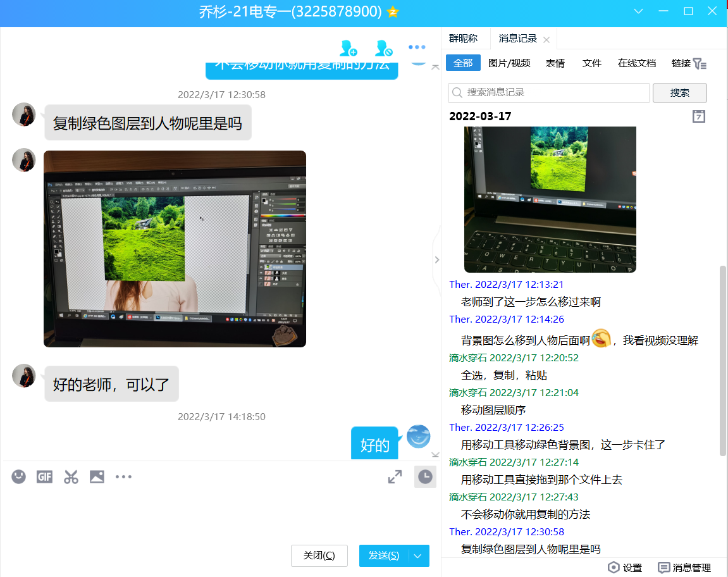Click the 2022-03-17 date header
Screen dimensions: 728x577
480,116
